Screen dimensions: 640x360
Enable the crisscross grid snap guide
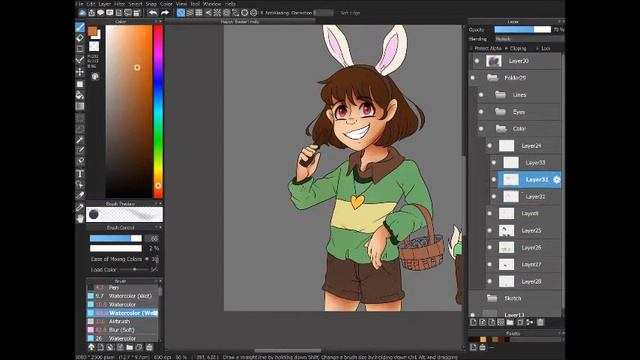tap(199, 13)
